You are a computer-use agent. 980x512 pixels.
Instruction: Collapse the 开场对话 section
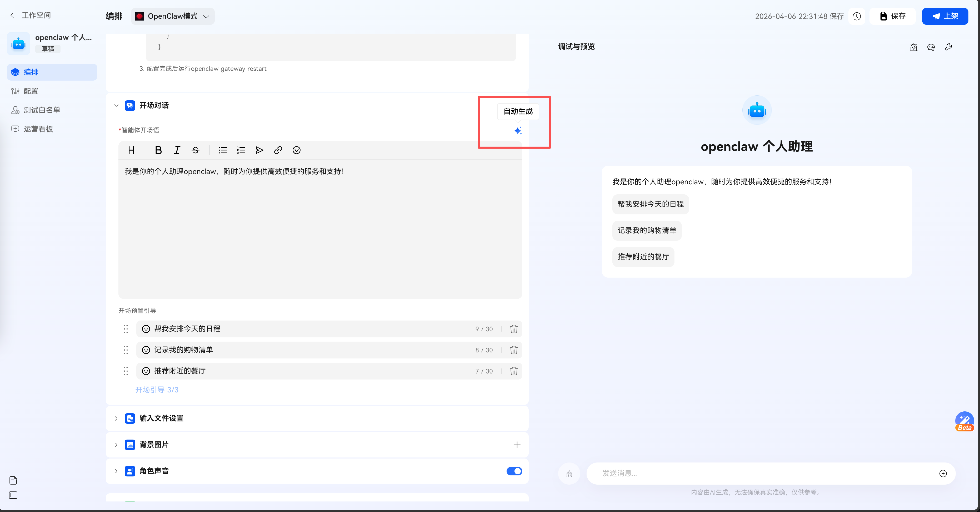tap(116, 105)
